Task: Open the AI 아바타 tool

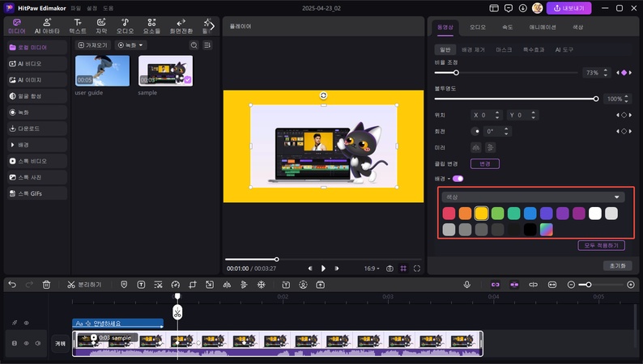Action: pos(47,26)
